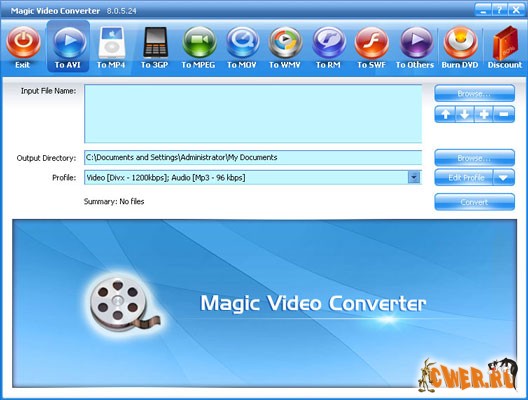The height and width of the screenshot is (400, 528).
Task: Expand the Edit Profile arrow menu
Action: (x=504, y=177)
